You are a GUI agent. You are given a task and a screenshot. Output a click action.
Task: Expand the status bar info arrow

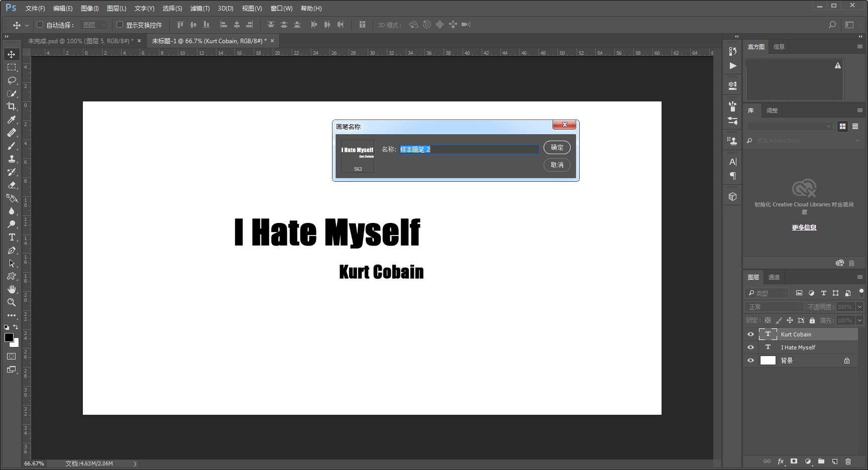(x=135, y=463)
